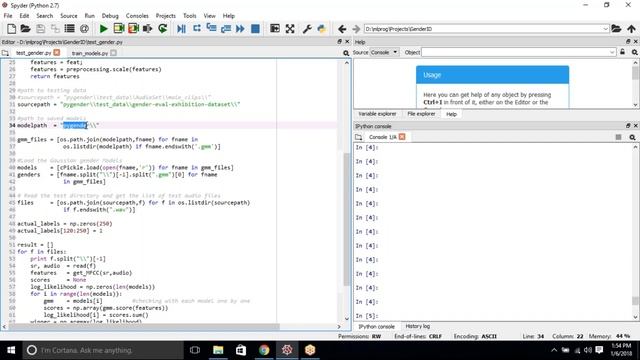Select the test_gender.py editor tab
The width and height of the screenshot is (640, 360).
tap(33, 53)
